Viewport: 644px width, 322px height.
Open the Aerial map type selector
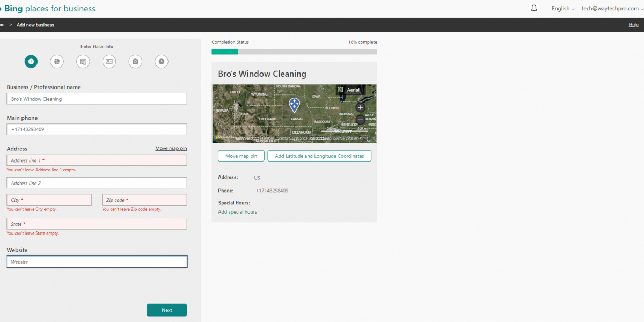point(349,90)
